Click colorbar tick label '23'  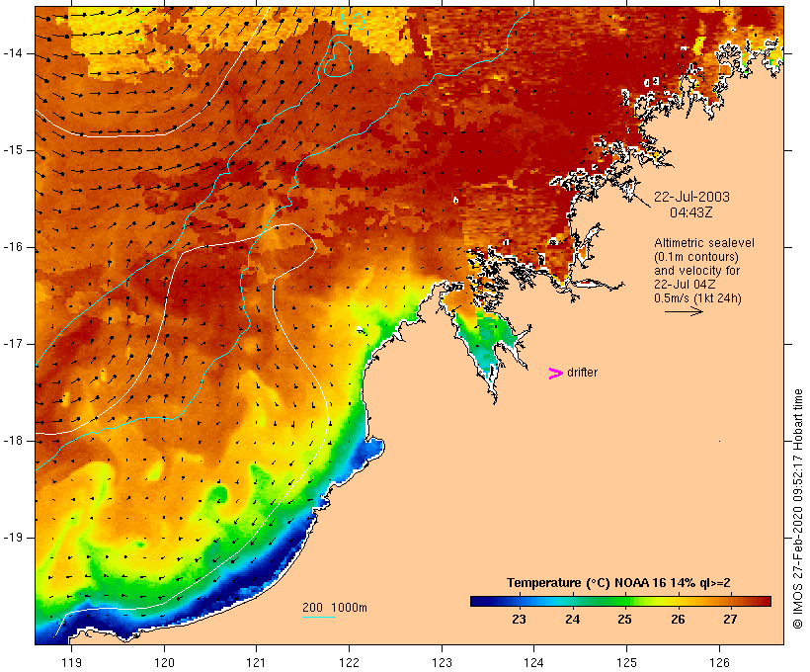coord(519,619)
